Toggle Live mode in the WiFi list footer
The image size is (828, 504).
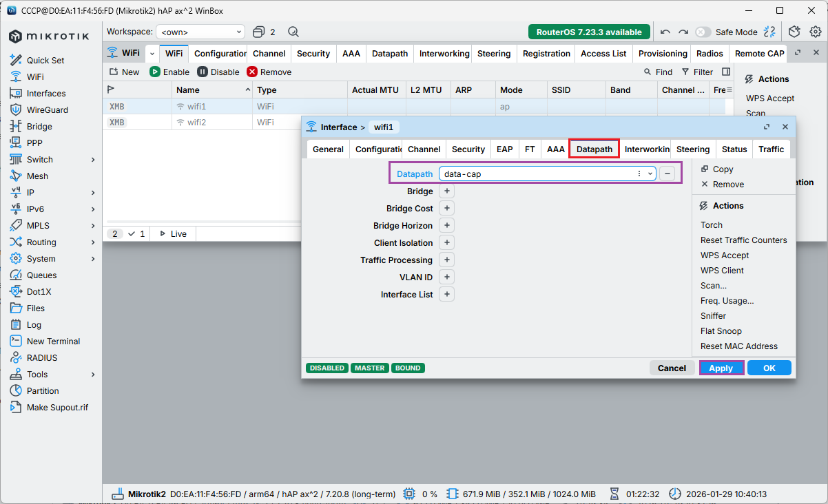[x=173, y=234]
